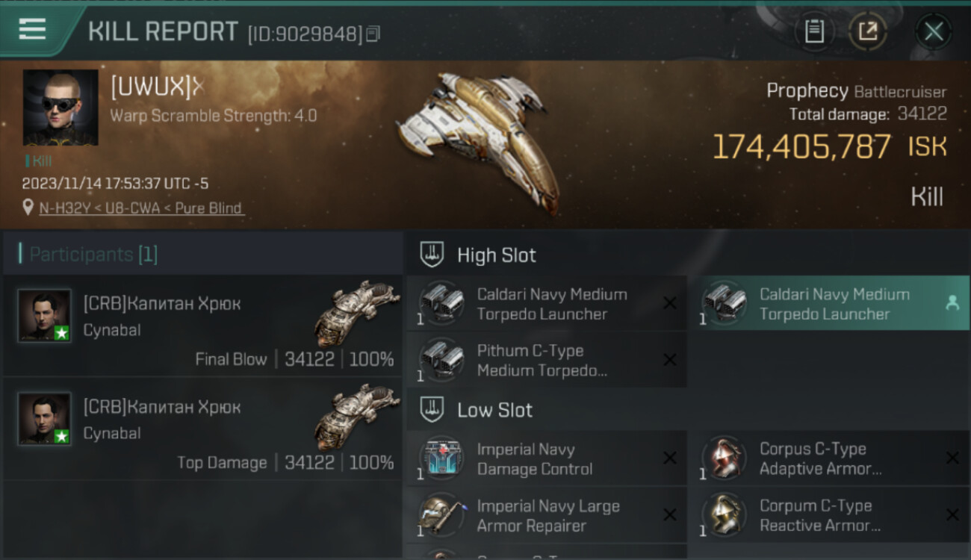
Task: View the Top Damage participant entry
Action: coord(203,429)
